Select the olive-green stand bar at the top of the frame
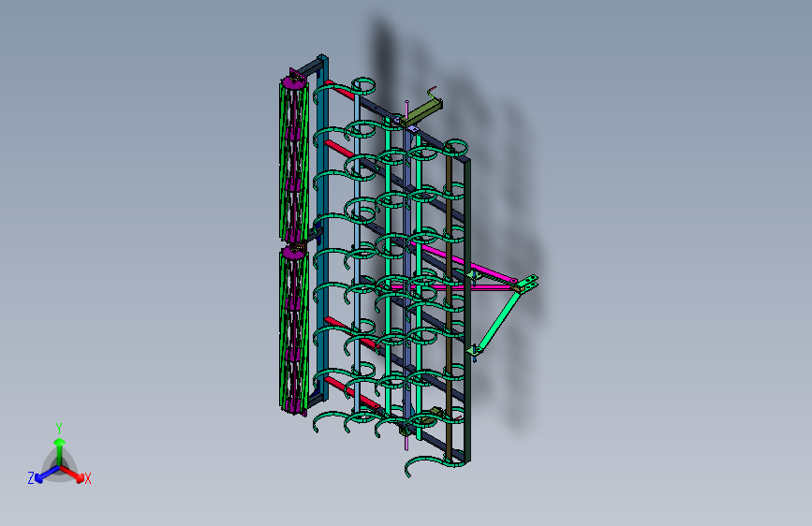The image size is (812, 526). [422, 114]
